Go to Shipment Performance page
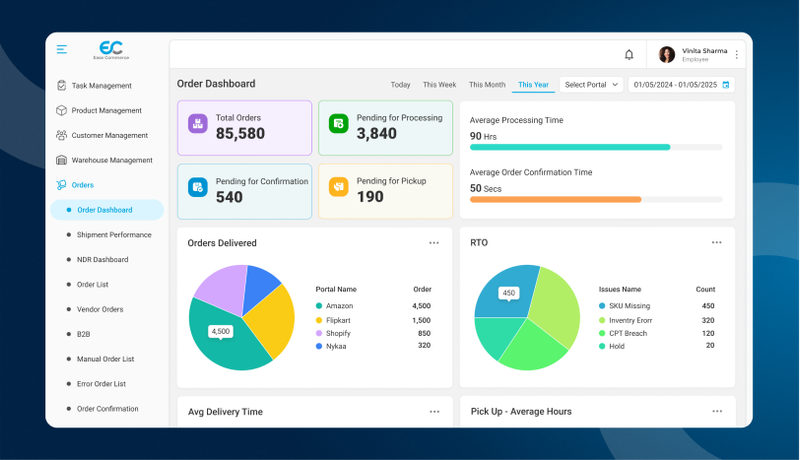Screen dimensions: 800x460 (x=114, y=235)
